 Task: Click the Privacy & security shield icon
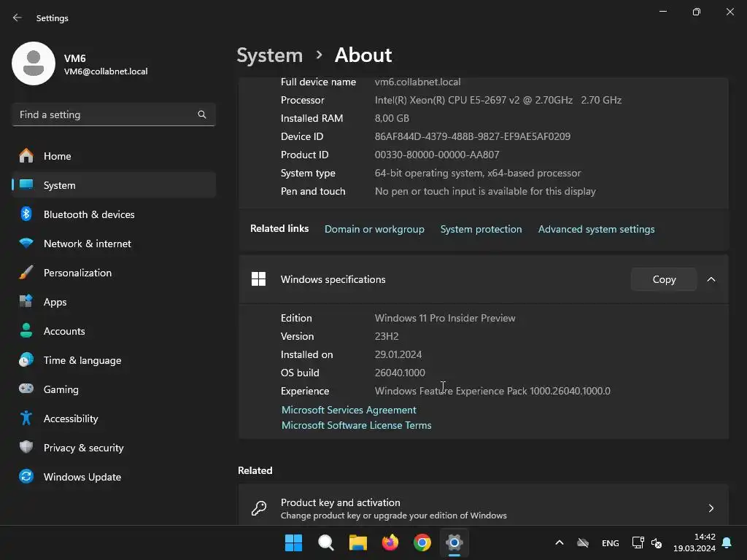pos(26,447)
